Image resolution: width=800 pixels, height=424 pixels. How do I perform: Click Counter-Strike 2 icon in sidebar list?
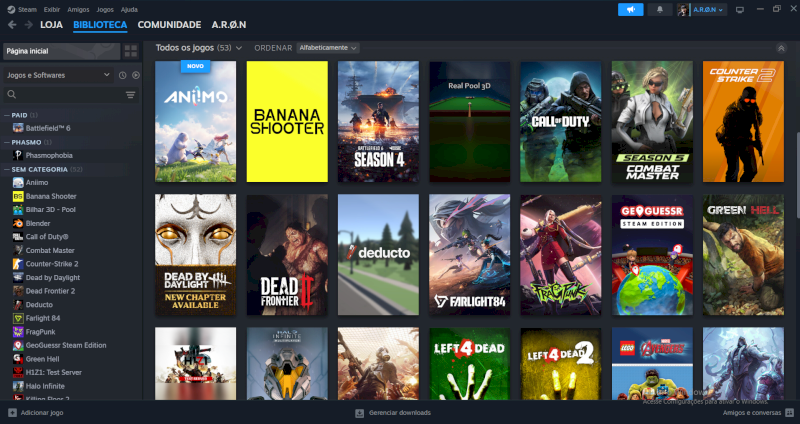pyautogui.click(x=18, y=264)
